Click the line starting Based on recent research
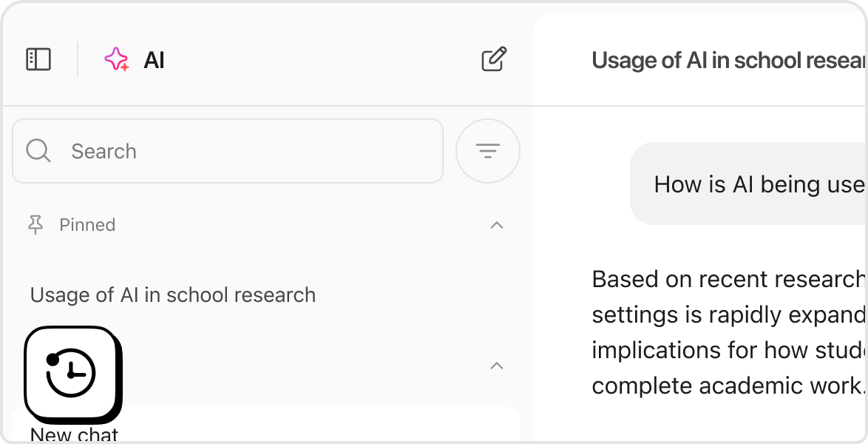Viewport: 868px width, 444px height. click(728, 279)
